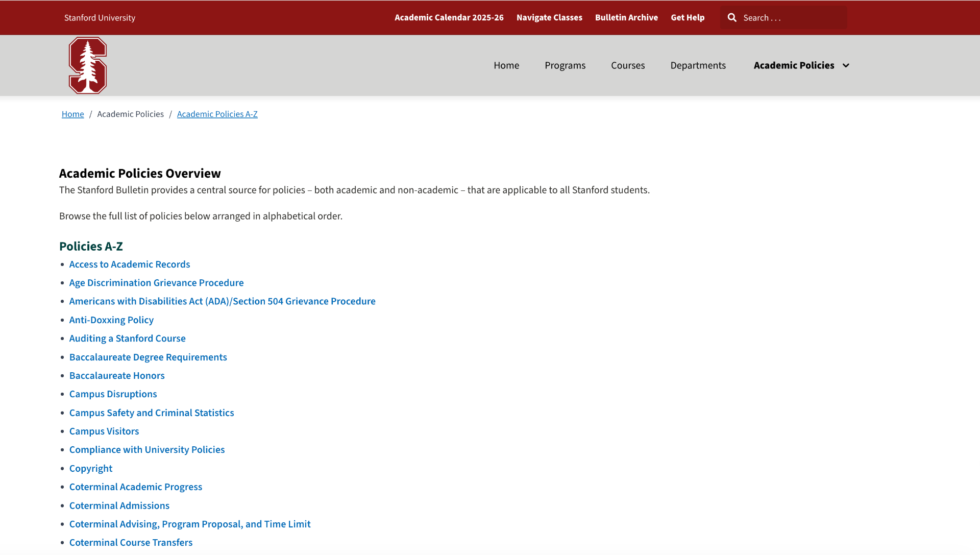Go to Home in main navigation
The image size is (980, 555).
pos(506,65)
